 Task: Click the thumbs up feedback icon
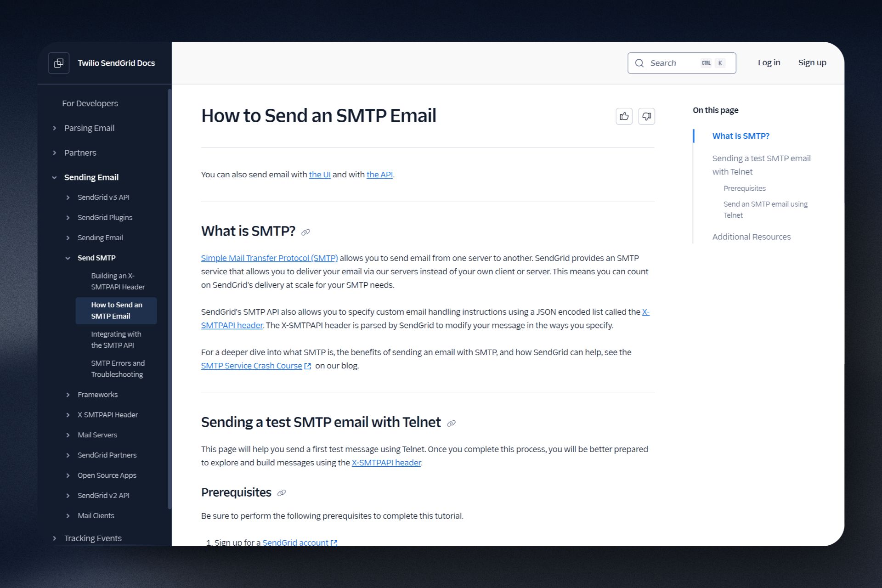[x=624, y=116]
